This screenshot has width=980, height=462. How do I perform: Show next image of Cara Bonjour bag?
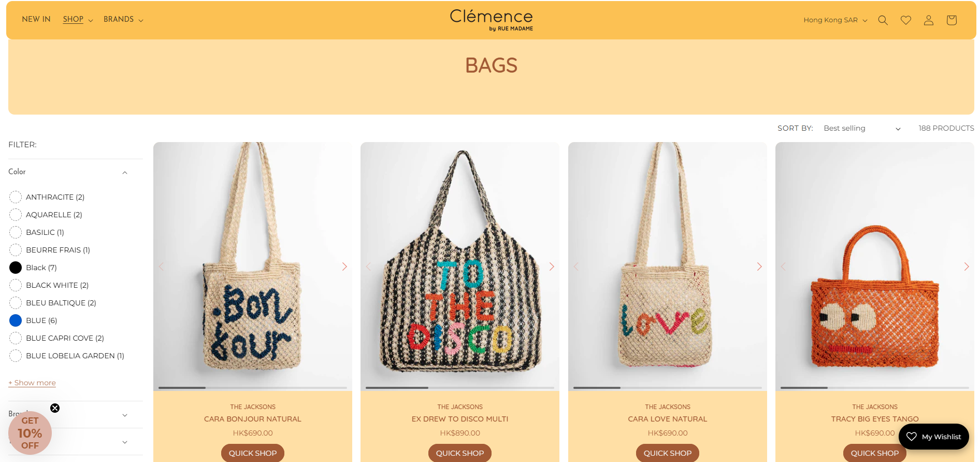(344, 267)
